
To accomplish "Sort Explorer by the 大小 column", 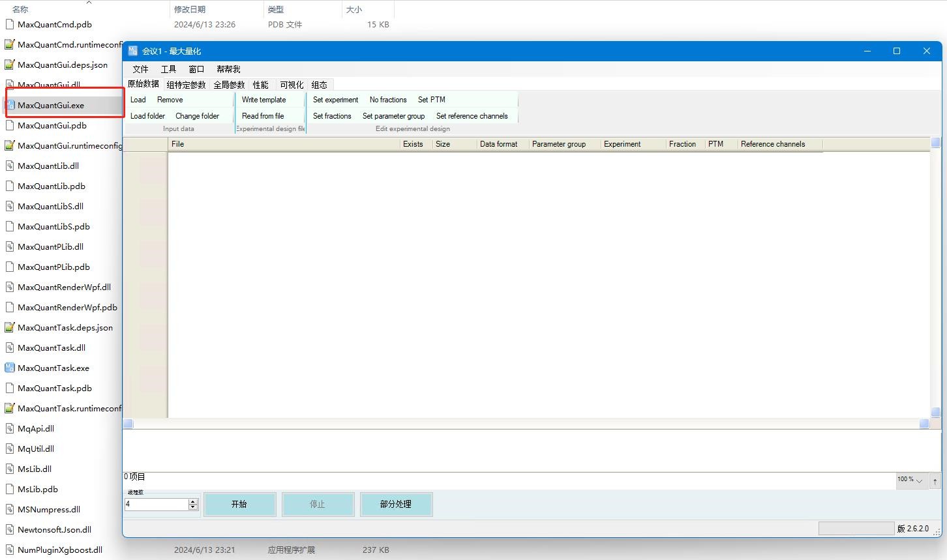I will pyautogui.click(x=368, y=9).
